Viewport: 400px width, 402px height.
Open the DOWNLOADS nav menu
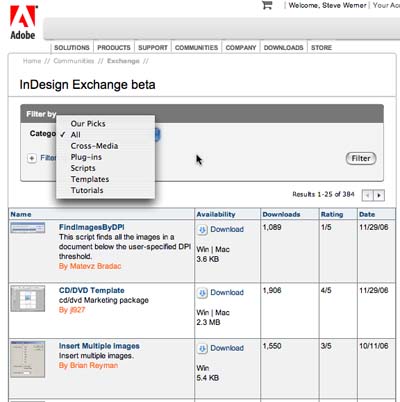tap(283, 48)
